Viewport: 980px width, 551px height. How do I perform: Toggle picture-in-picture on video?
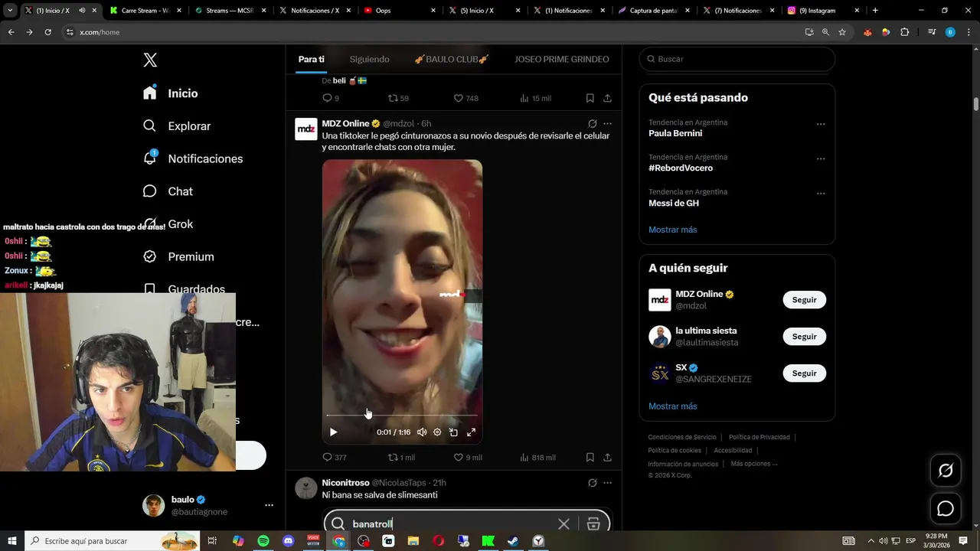tap(453, 432)
